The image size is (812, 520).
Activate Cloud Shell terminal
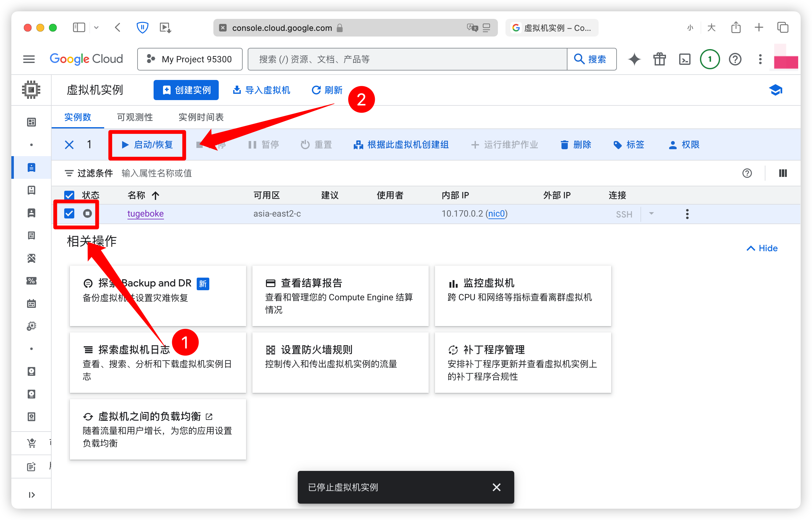click(x=684, y=59)
